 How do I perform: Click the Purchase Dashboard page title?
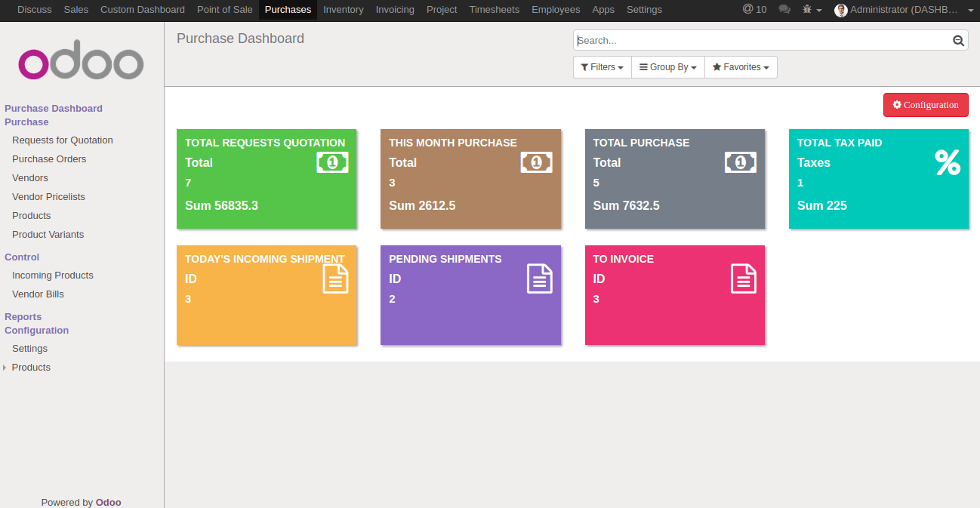pos(240,38)
